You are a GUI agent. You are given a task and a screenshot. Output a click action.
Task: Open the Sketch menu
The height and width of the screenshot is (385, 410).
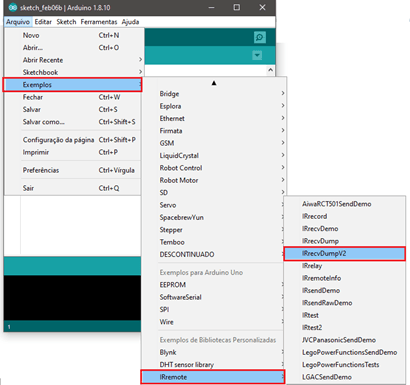tap(66, 22)
